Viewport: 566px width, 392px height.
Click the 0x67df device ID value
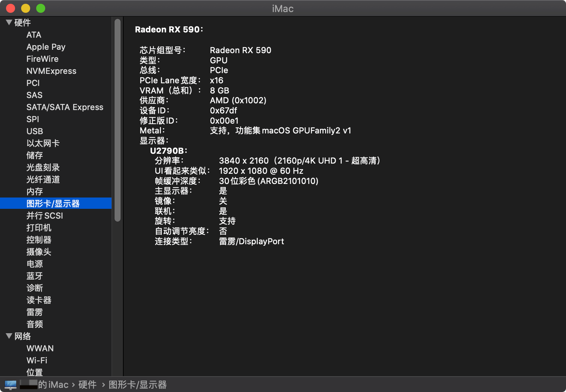[x=223, y=110]
